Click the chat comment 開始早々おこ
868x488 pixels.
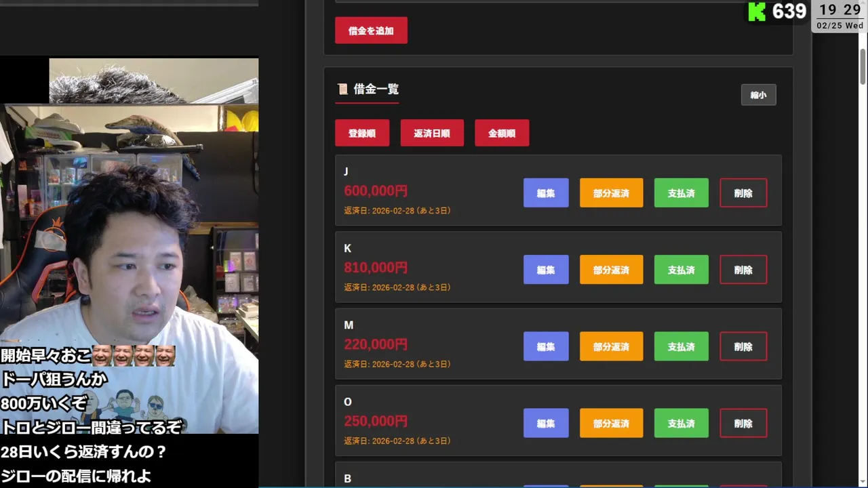click(x=45, y=356)
